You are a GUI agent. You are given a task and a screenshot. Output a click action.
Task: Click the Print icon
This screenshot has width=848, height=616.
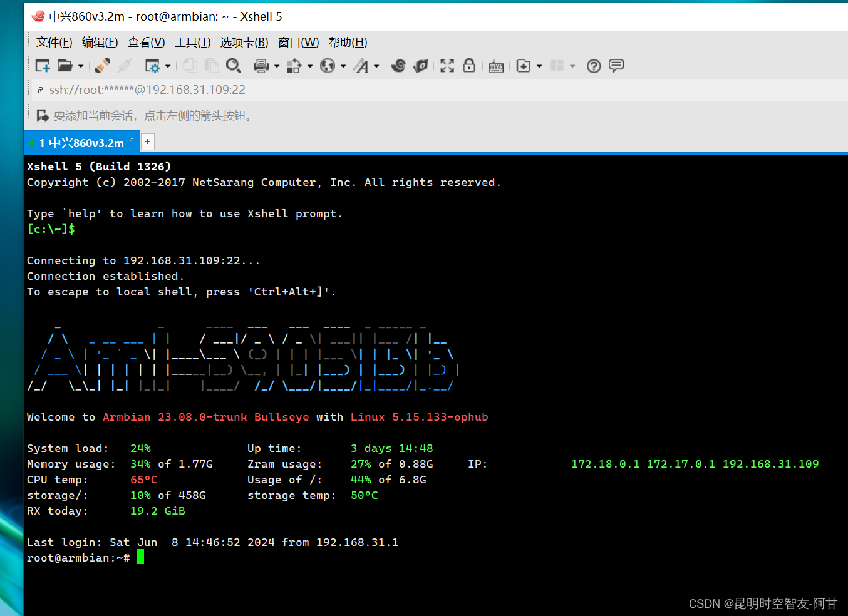pos(261,66)
